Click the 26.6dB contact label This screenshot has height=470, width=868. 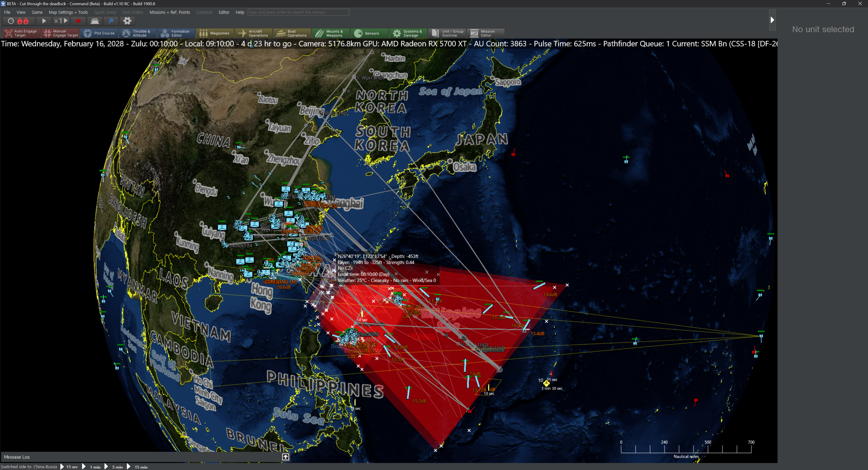coord(284,287)
